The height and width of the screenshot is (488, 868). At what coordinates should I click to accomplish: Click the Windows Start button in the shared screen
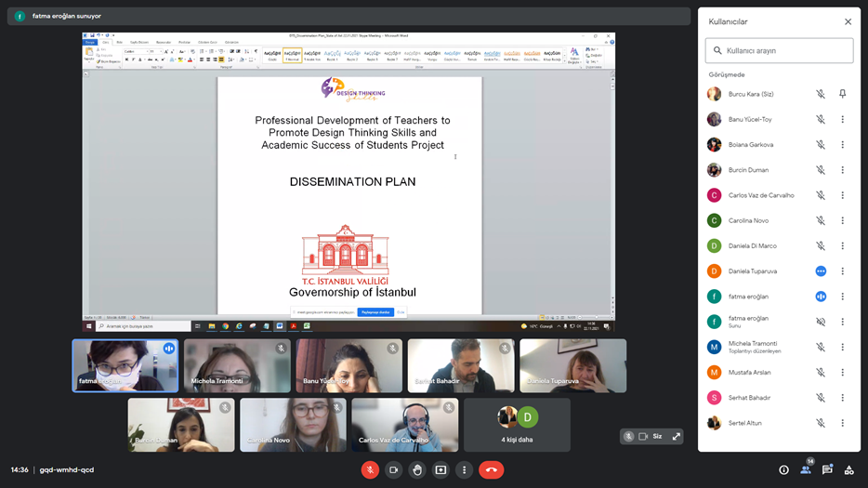pos(88,326)
